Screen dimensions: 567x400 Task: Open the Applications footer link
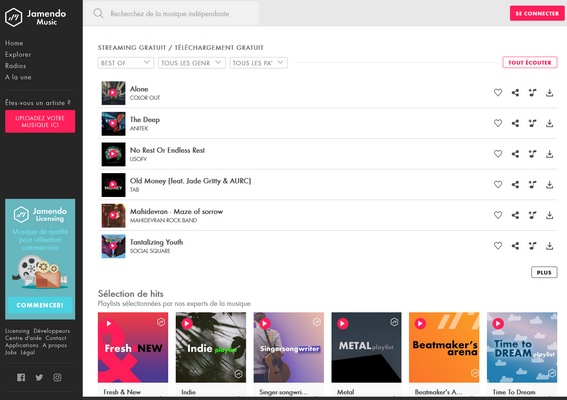click(x=22, y=345)
